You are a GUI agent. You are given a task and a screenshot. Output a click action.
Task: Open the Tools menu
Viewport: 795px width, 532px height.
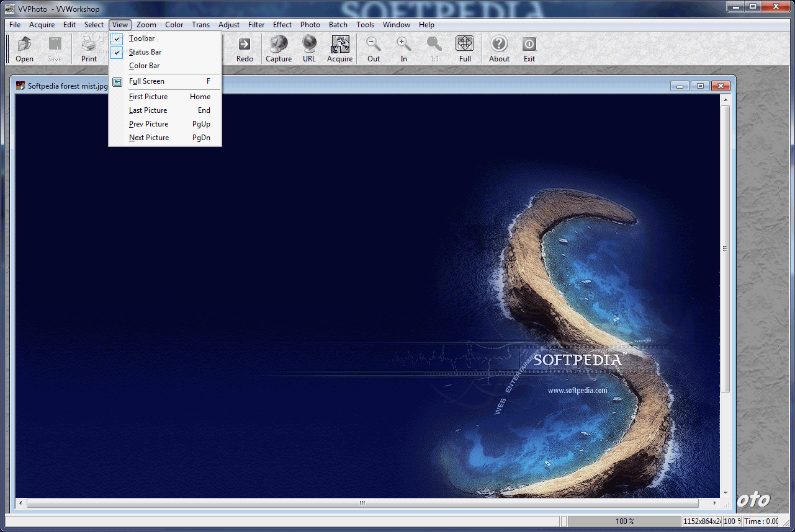(366, 25)
